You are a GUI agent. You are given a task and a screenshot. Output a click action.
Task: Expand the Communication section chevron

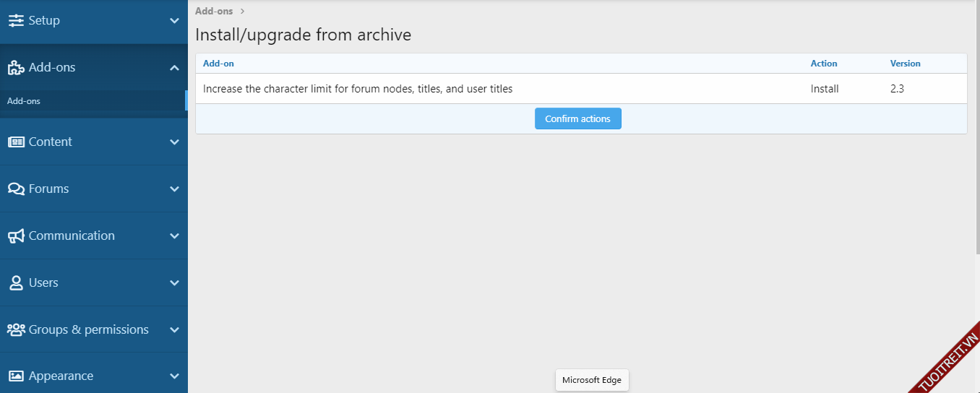(174, 236)
